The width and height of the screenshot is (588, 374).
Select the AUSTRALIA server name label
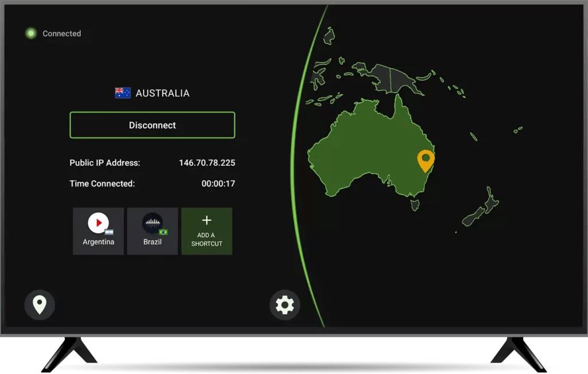click(x=162, y=92)
